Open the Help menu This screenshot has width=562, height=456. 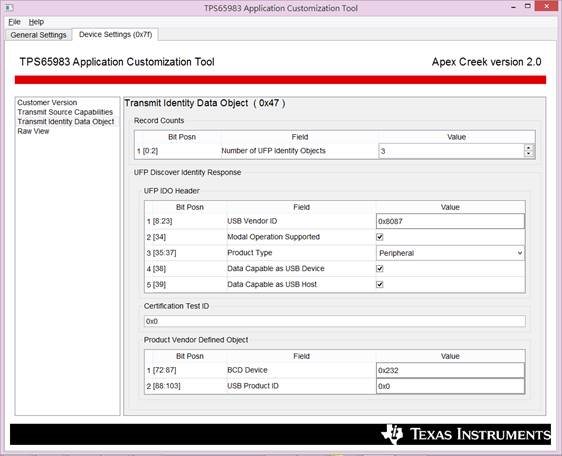(x=36, y=22)
